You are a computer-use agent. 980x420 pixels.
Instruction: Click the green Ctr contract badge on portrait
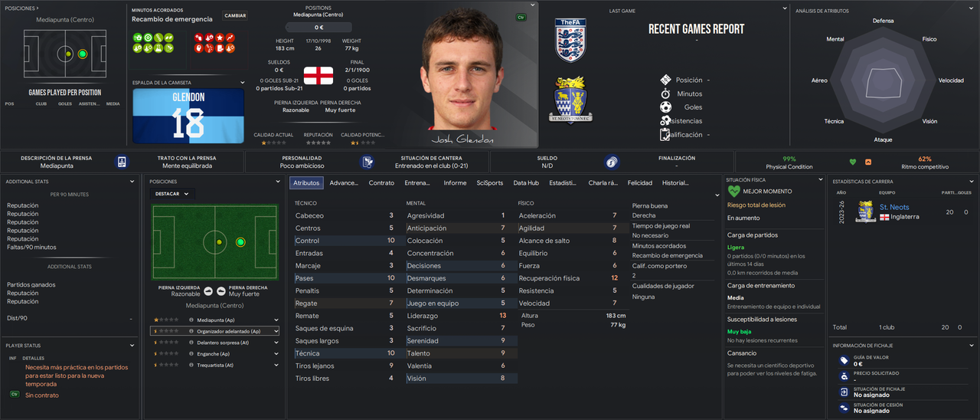[x=521, y=17]
